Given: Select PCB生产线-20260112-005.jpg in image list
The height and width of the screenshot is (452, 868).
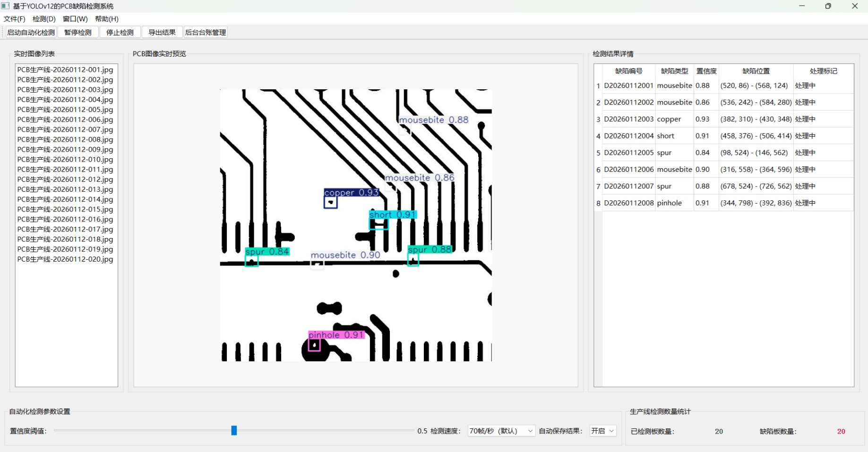Looking at the screenshot, I should coord(65,110).
